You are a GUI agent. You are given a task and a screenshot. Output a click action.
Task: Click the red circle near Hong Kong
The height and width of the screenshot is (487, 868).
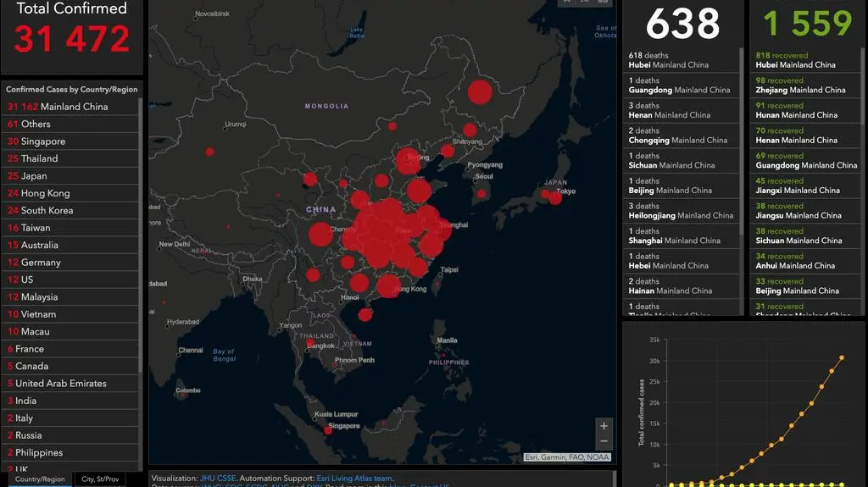pyautogui.click(x=388, y=286)
